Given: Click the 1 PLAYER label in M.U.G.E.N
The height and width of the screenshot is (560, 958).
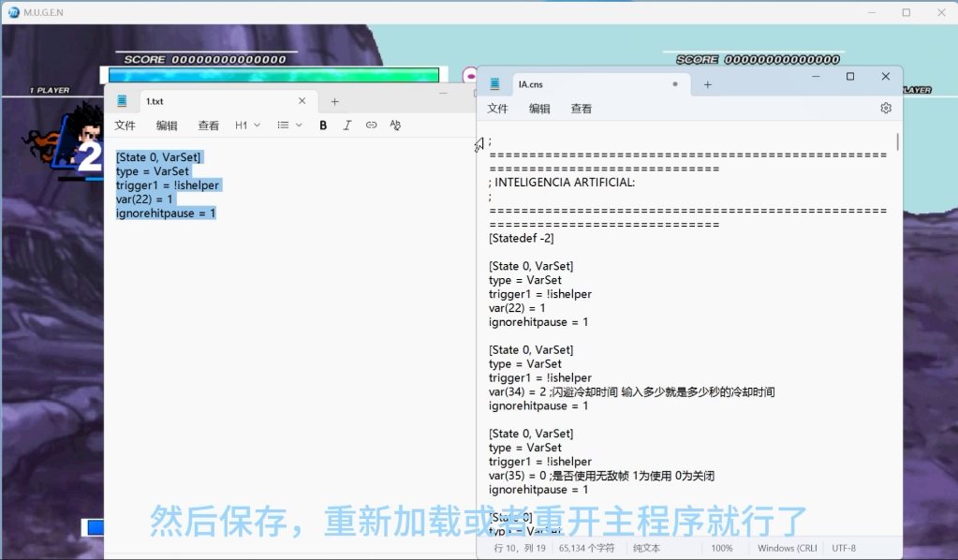Looking at the screenshot, I should [x=50, y=90].
